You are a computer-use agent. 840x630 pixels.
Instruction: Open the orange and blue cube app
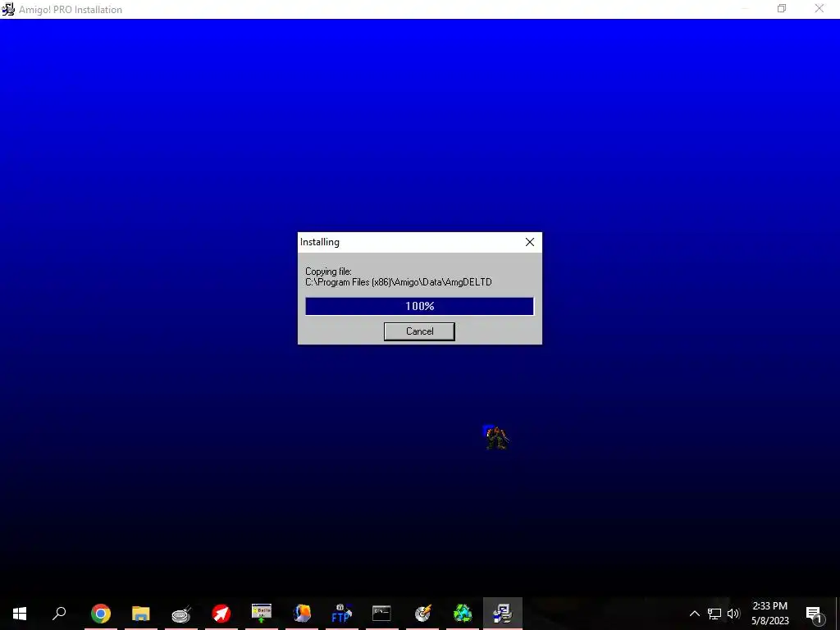302,614
